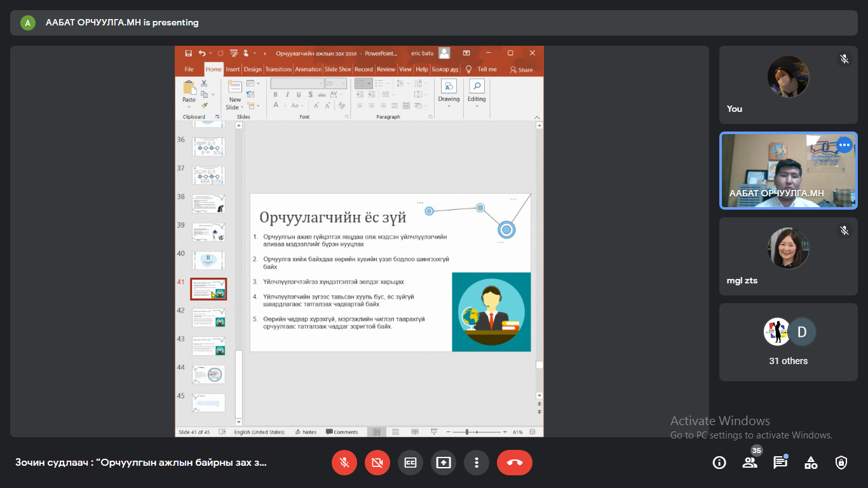Switch to the Review tab
Image resolution: width=868 pixels, height=488 pixels.
(x=386, y=69)
